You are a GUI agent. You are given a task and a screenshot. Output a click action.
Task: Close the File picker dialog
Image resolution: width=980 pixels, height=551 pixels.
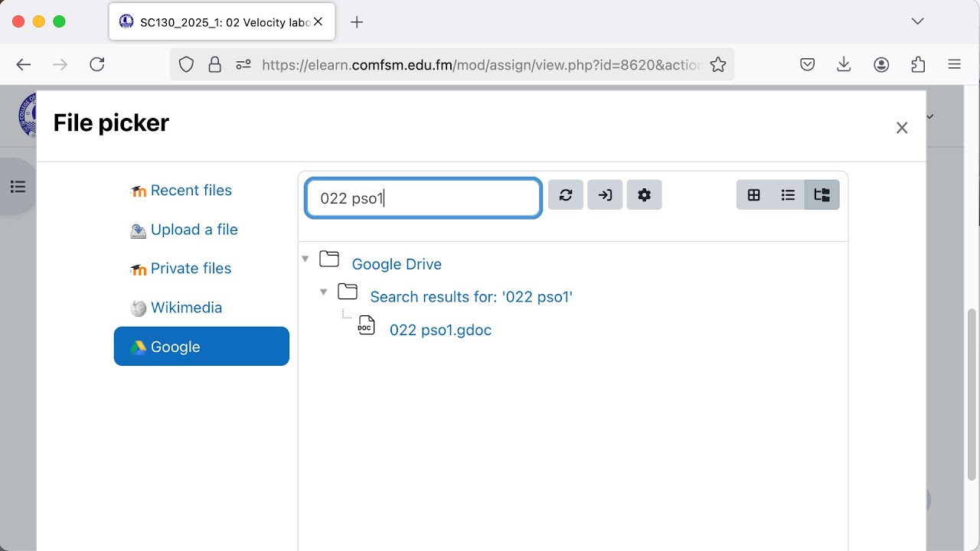[902, 128]
